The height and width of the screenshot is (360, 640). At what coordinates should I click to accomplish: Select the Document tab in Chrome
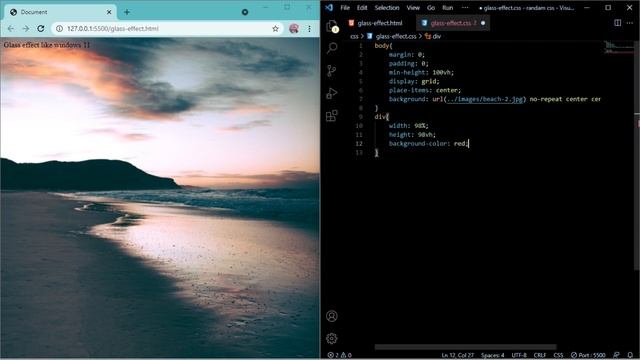pos(61,12)
